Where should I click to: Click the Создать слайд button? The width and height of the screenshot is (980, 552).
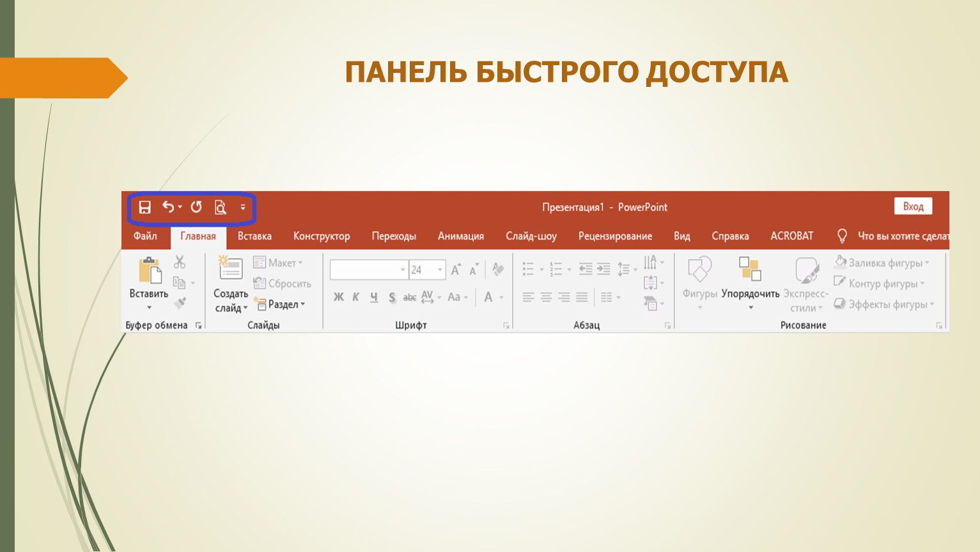230,270
